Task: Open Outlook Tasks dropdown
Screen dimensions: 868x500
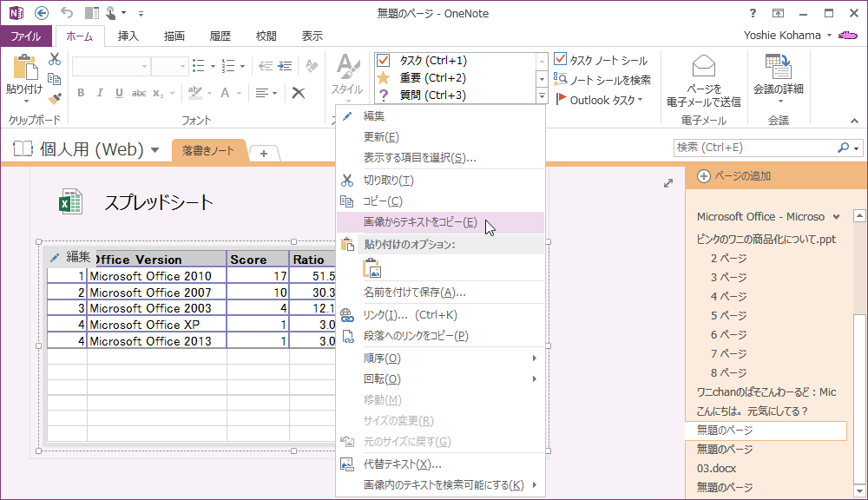Action: (x=601, y=100)
